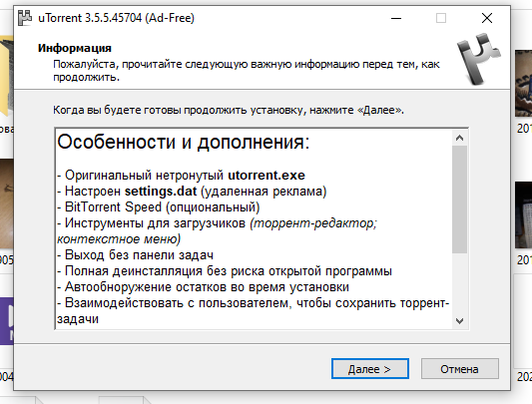532x404 pixels.
Task: Click the BitTorrent Speed (опциональный) line
Action: click(159, 207)
